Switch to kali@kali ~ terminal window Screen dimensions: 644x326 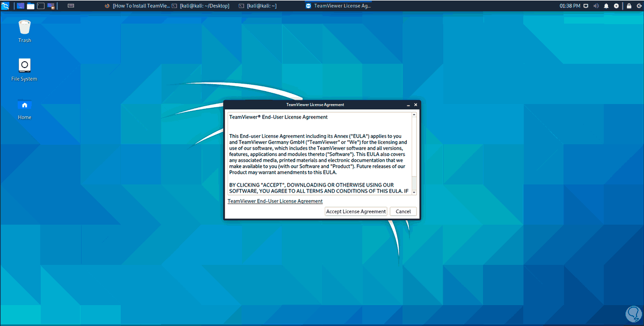(258, 6)
